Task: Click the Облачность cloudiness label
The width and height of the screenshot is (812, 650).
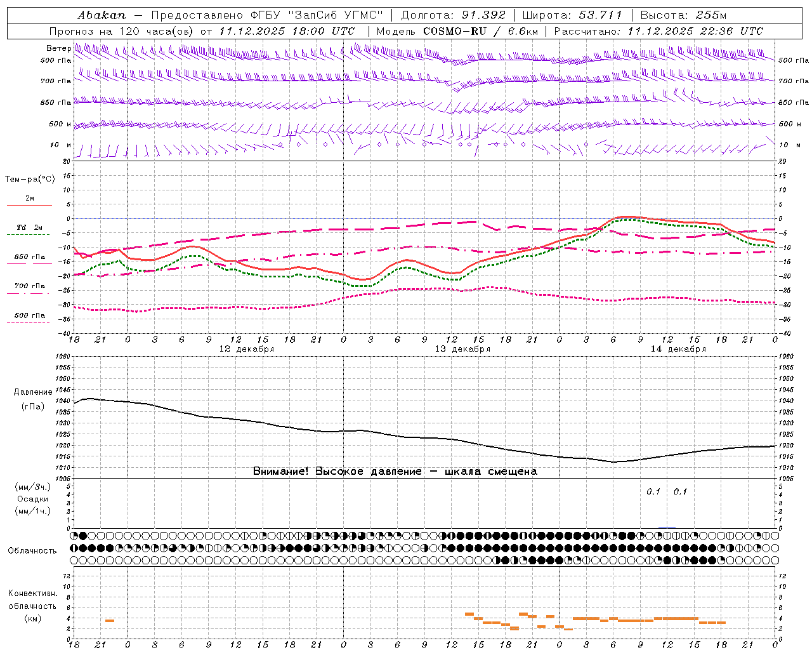Action: 32,550
